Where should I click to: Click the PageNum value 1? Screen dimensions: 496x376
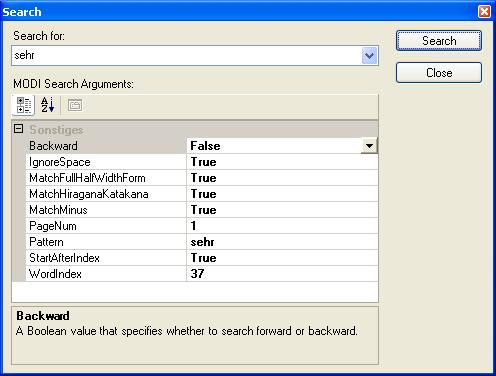(x=193, y=226)
